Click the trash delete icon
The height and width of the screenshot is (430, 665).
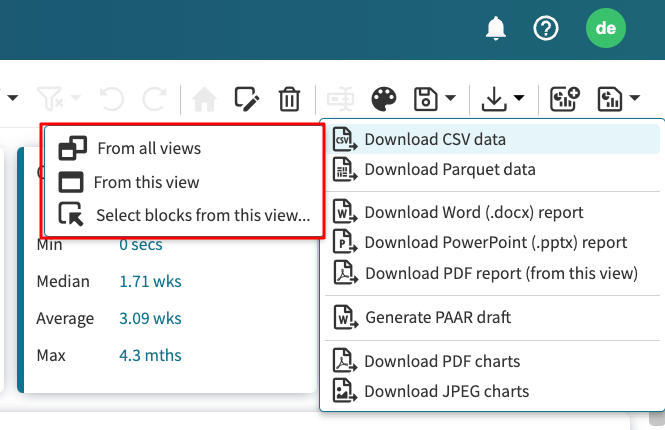[289, 98]
